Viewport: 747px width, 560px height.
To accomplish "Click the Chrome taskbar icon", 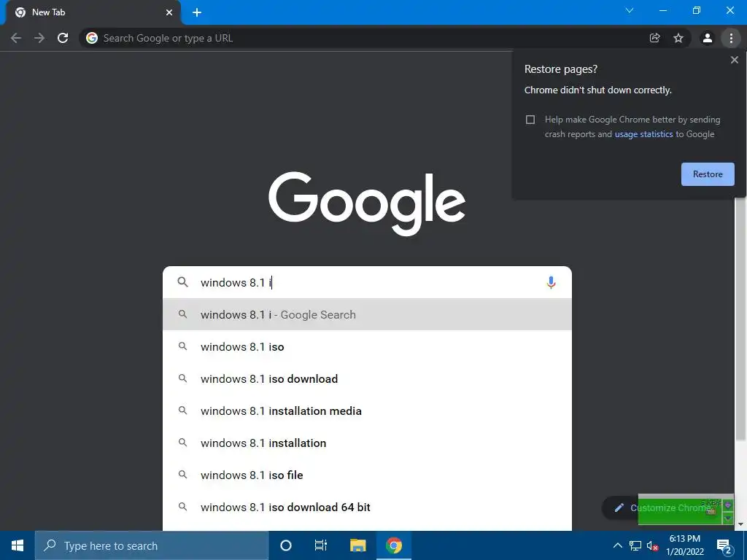I will point(394,545).
